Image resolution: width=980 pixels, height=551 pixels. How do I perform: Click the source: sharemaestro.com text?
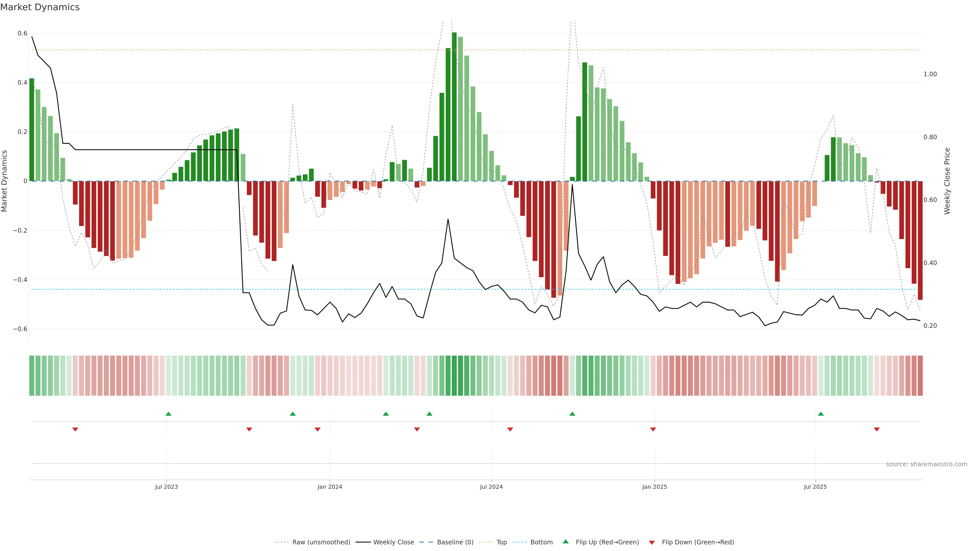pos(926,464)
